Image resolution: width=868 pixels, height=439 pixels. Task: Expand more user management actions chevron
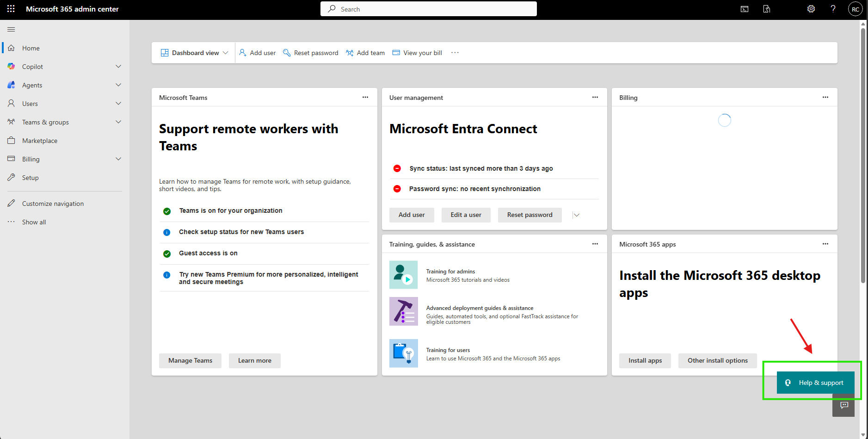[576, 215]
